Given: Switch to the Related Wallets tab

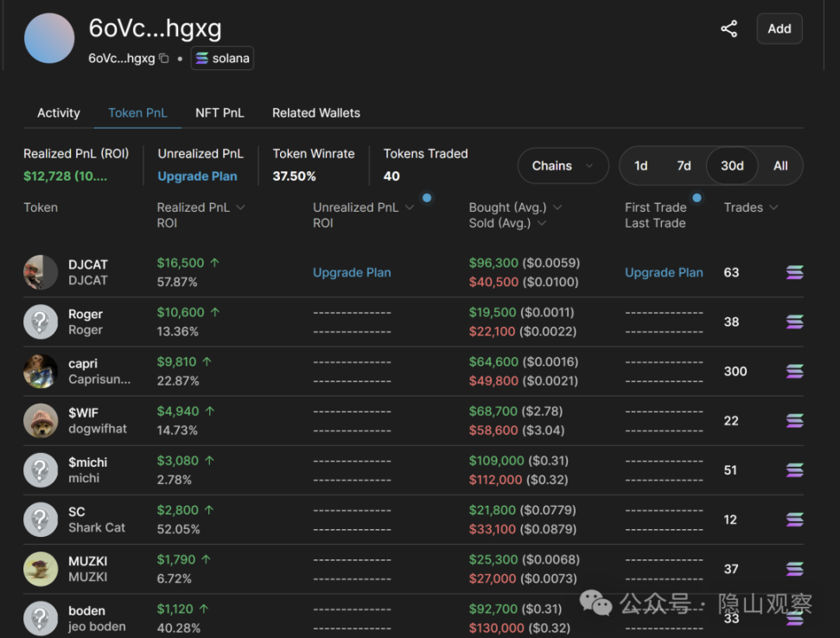Looking at the screenshot, I should point(316,113).
